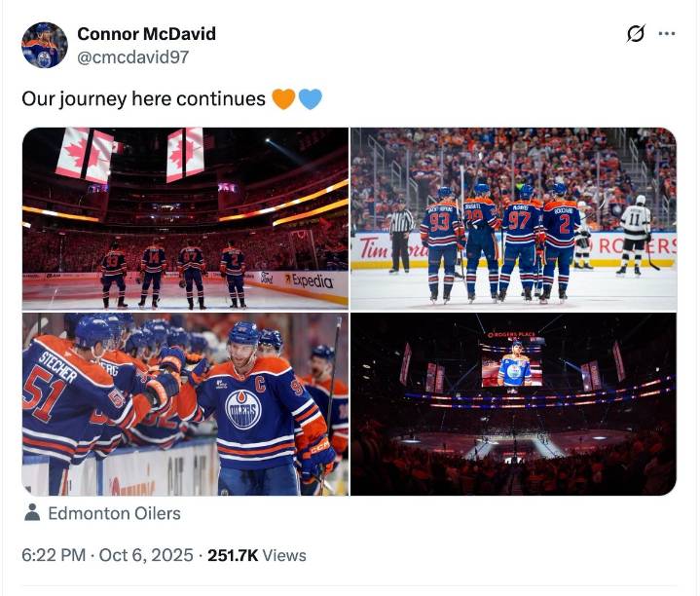The image size is (700, 596).
Task: Open the three-dot more options menu
Action: click(x=667, y=34)
